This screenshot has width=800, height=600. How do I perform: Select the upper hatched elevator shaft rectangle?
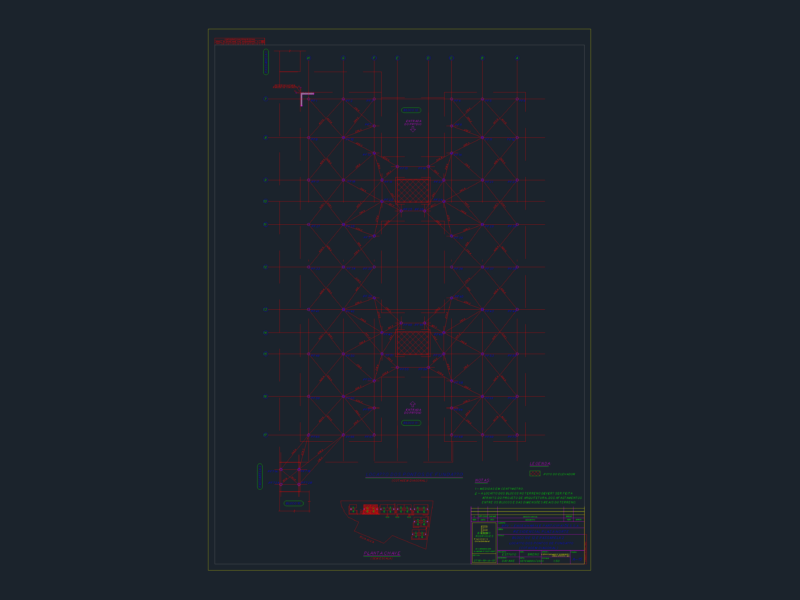point(413,190)
